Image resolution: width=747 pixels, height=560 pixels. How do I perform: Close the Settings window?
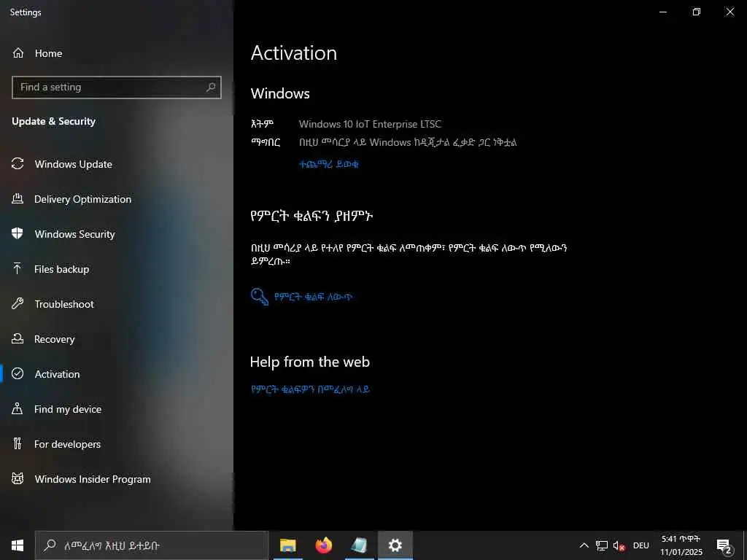click(729, 12)
